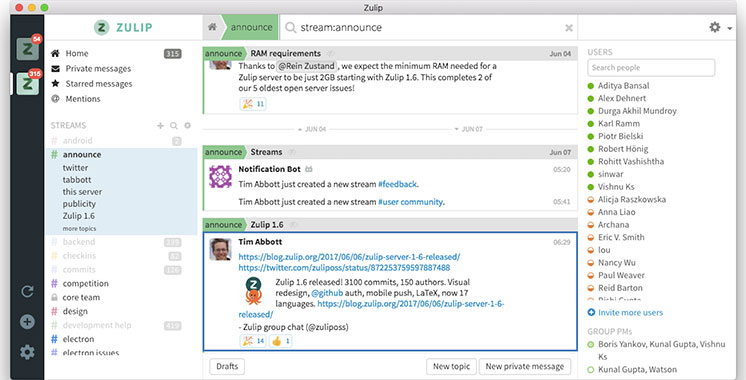746x380 pixels.
Task: Message user Alicja Raszkowska
Action: pos(632,199)
